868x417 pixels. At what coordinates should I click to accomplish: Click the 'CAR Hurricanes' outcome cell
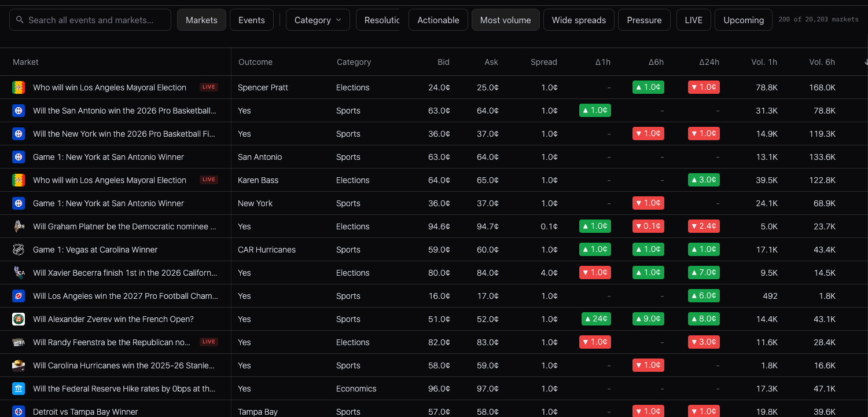(x=267, y=250)
